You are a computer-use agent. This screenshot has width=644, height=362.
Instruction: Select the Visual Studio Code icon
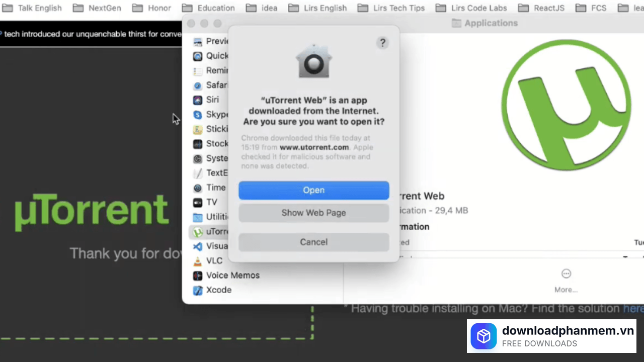(198, 246)
